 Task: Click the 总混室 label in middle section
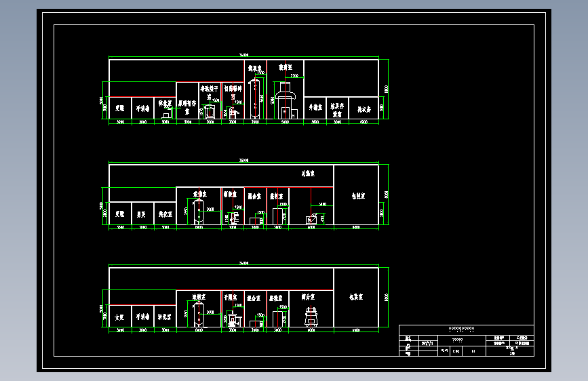[308, 174]
